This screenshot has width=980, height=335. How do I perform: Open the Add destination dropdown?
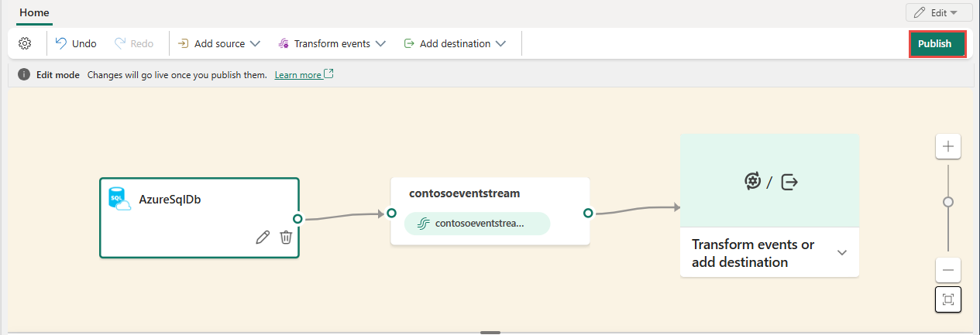click(x=455, y=43)
